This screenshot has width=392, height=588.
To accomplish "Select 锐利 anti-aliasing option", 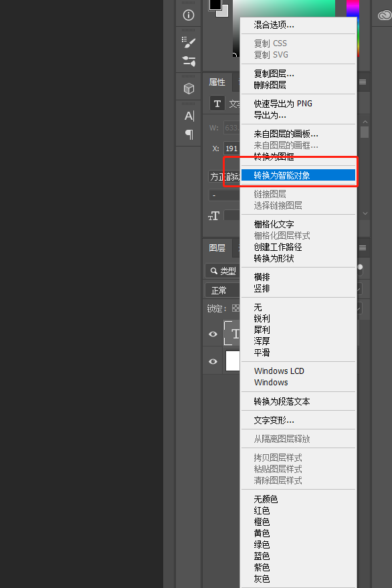I will pyautogui.click(x=298, y=318).
